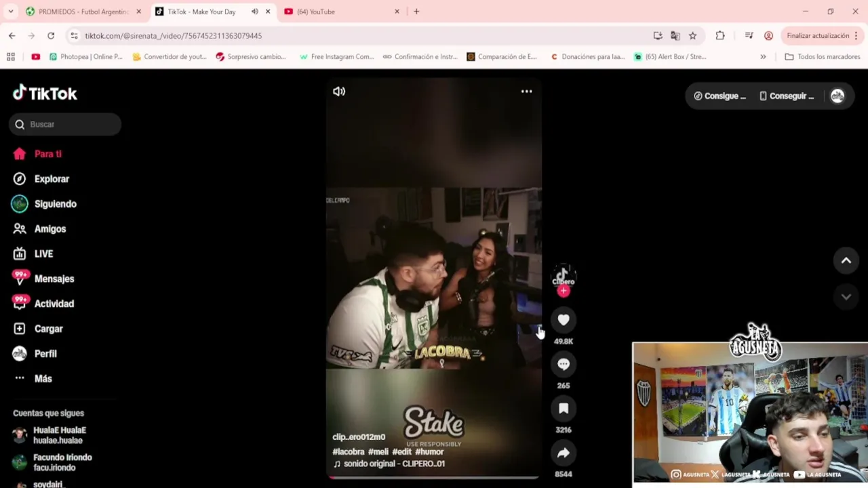Click the #lacobra hashtag
868x488 pixels.
tap(349, 451)
